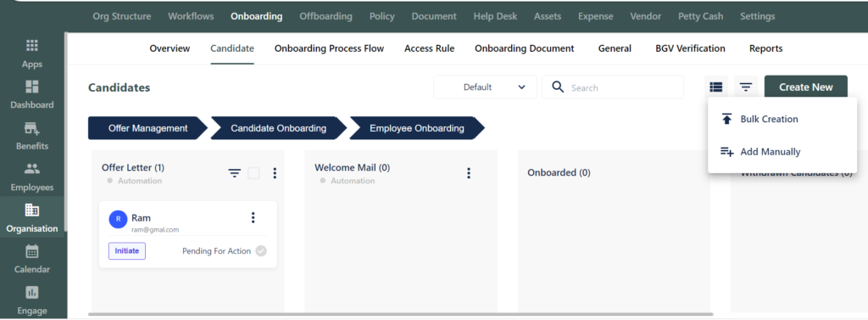Click the filter icon in Offer Letter column
The image size is (868, 320).
[235, 174]
